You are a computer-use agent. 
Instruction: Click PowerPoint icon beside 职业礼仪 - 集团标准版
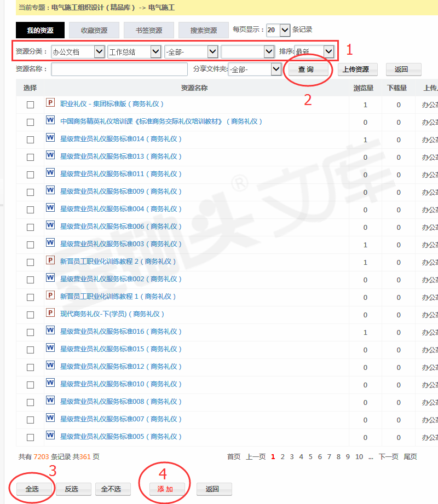pyautogui.click(x=50, y=103)
